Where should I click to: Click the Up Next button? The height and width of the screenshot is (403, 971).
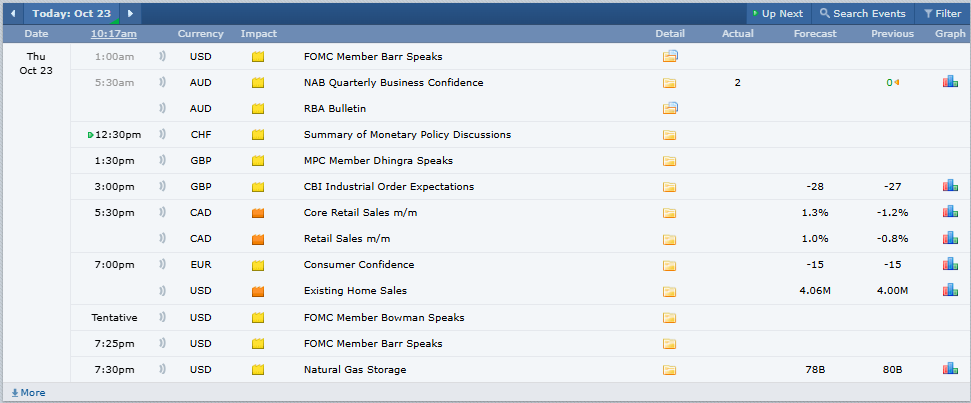(777, 14)
